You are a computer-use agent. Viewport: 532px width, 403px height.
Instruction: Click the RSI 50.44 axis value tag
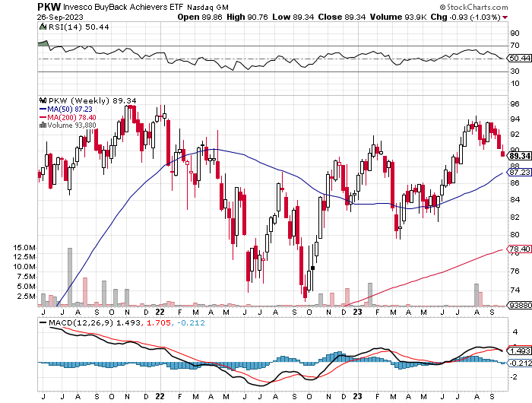click(519, 58)
